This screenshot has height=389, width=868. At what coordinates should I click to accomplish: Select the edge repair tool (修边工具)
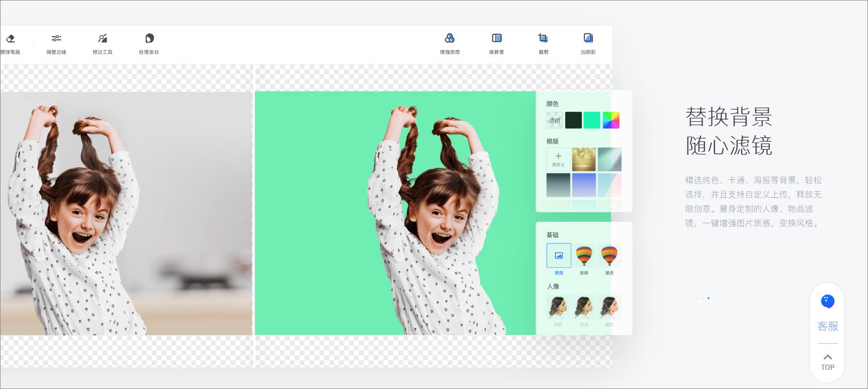click(x=102, y=39)
